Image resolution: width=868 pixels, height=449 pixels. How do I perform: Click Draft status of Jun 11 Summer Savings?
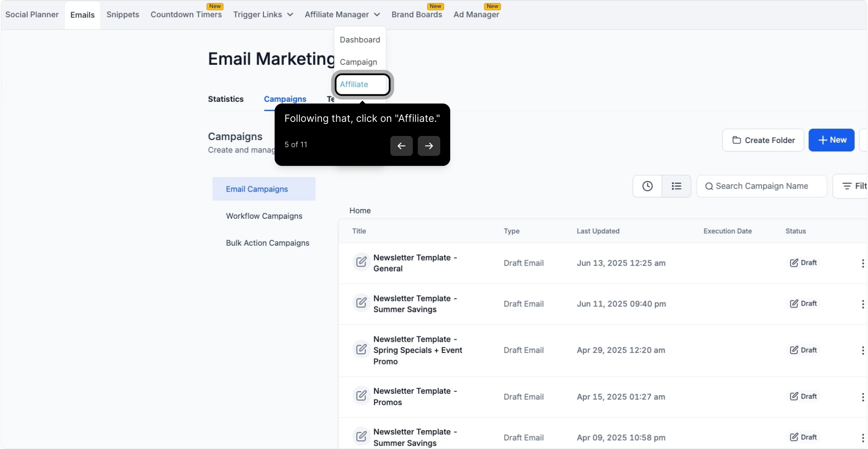[803, 303]
